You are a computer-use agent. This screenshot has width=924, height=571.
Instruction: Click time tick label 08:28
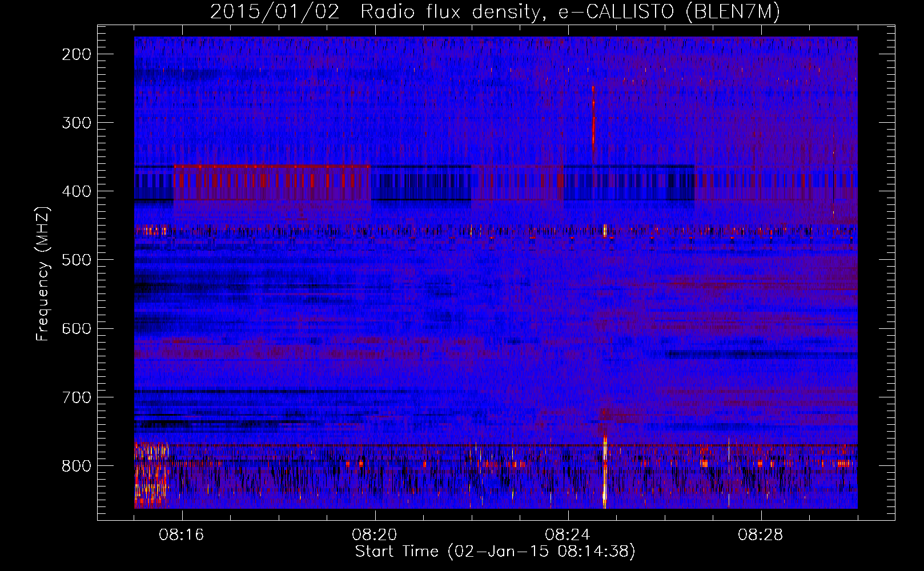(x=761, y=535)
